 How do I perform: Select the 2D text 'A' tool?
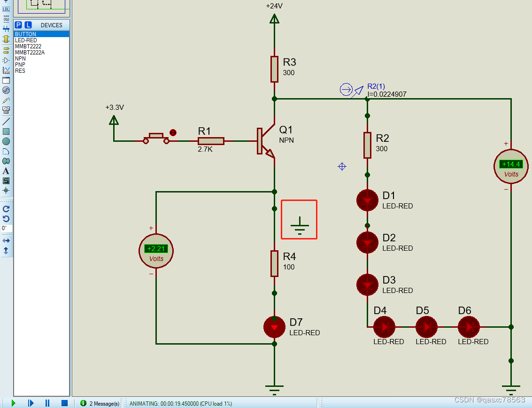pos(6,171)
